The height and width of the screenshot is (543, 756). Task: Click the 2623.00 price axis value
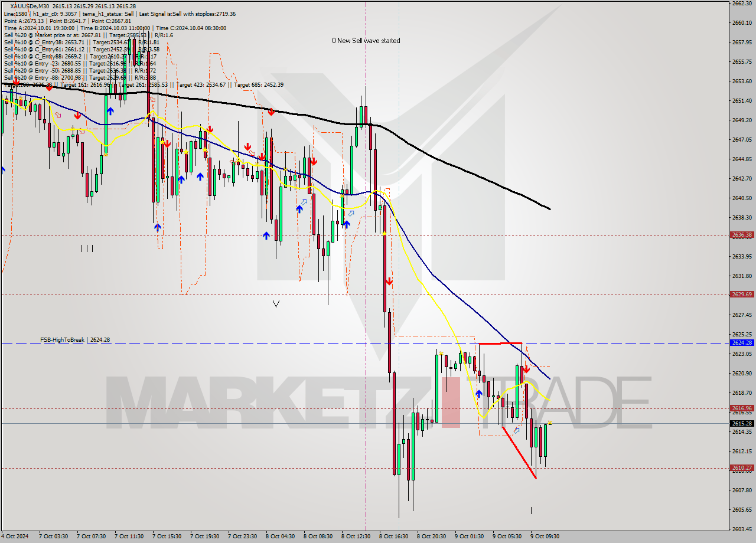[x=742, y=354]
